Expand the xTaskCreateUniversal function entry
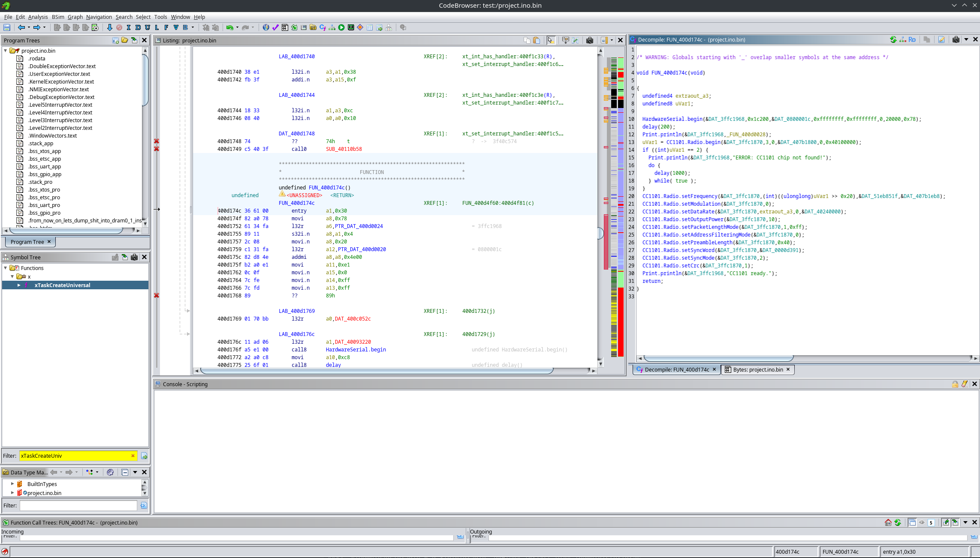980x558 pixels. click(19, 285)
